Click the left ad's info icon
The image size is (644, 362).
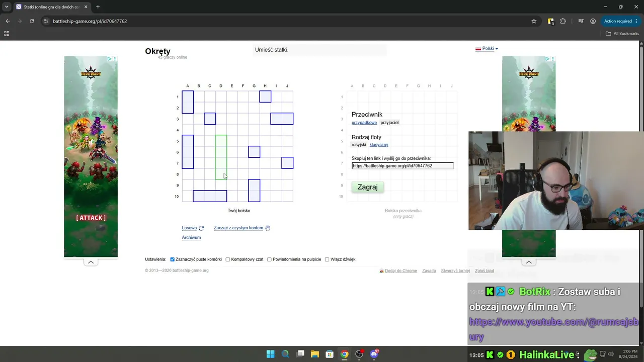(109, 59)
